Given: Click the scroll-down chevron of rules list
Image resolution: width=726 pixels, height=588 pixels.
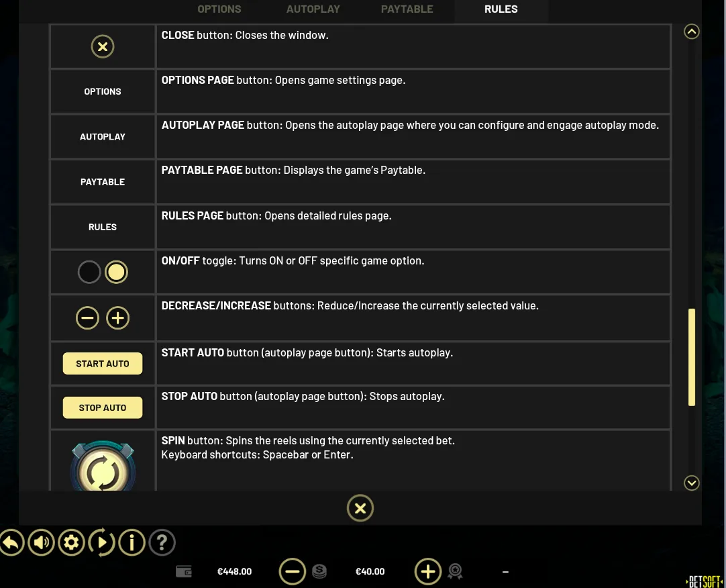Looking at the screenshot, I should tap(691, 483).
